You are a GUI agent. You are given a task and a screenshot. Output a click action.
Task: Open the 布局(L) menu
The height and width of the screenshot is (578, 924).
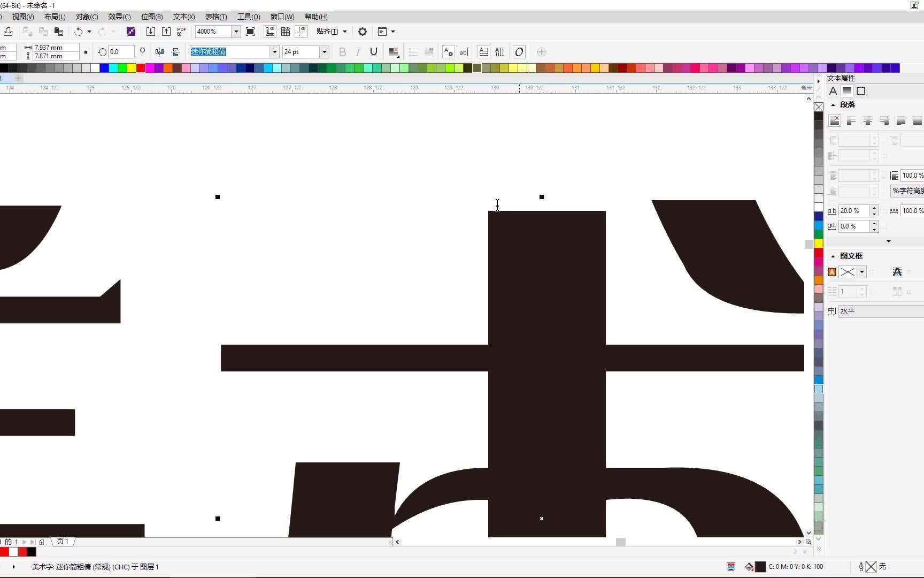pos(55,17)
